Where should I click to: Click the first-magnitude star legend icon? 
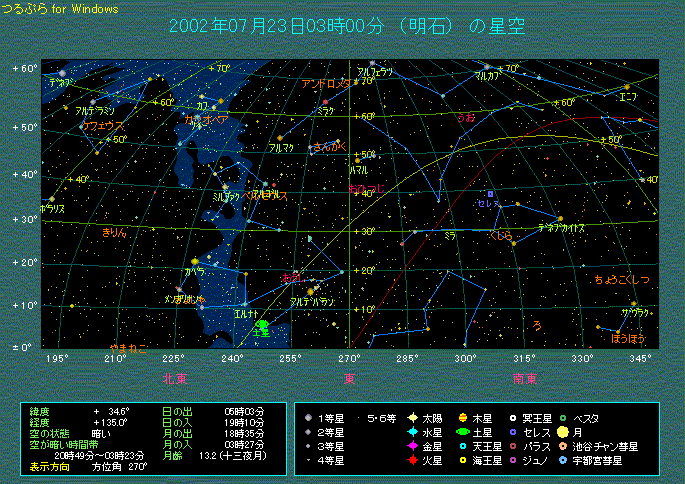pos(309,417)
